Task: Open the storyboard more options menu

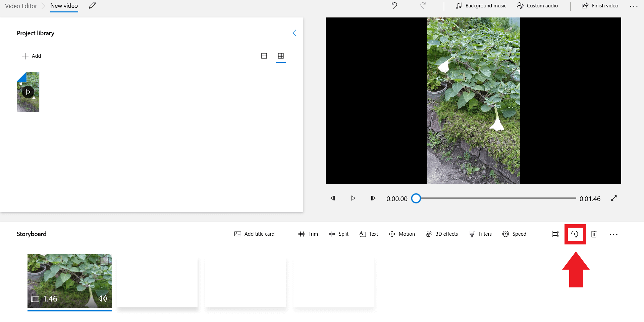Action: pos(613,234)
